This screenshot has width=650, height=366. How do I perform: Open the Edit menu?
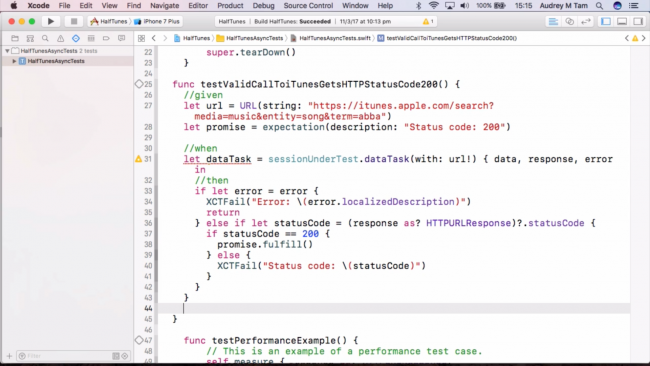86,5
